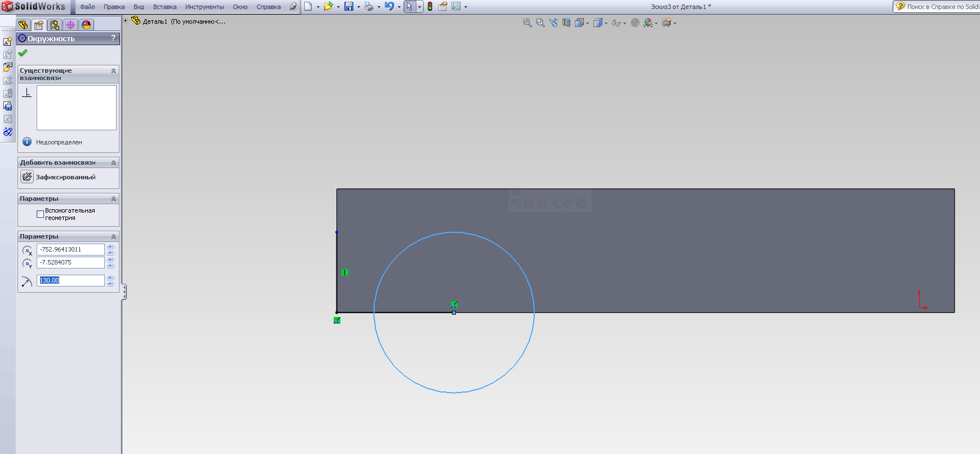The height and width of the screenshot is (454, 980).
Task: Open the Инструменты menu
Action: [205, 7]
